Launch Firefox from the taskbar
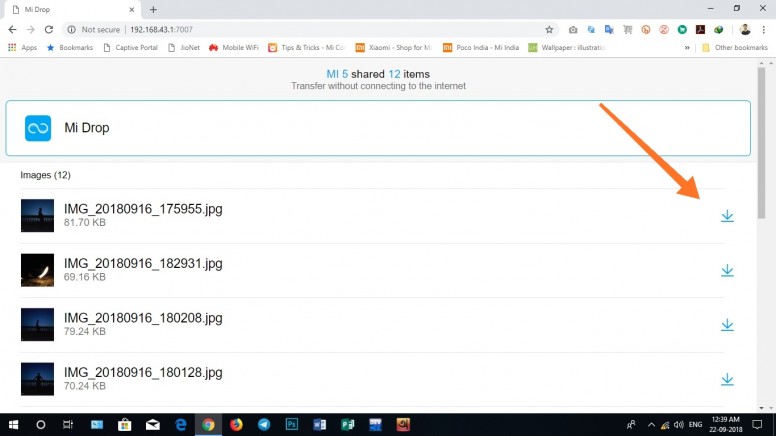Screen dimensions: 776x436 236,425
